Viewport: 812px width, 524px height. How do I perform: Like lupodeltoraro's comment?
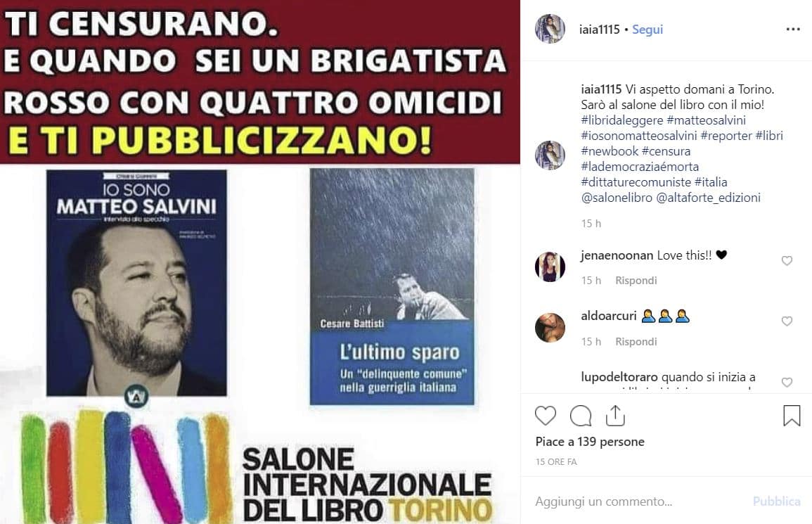click(x=787, y=383)
